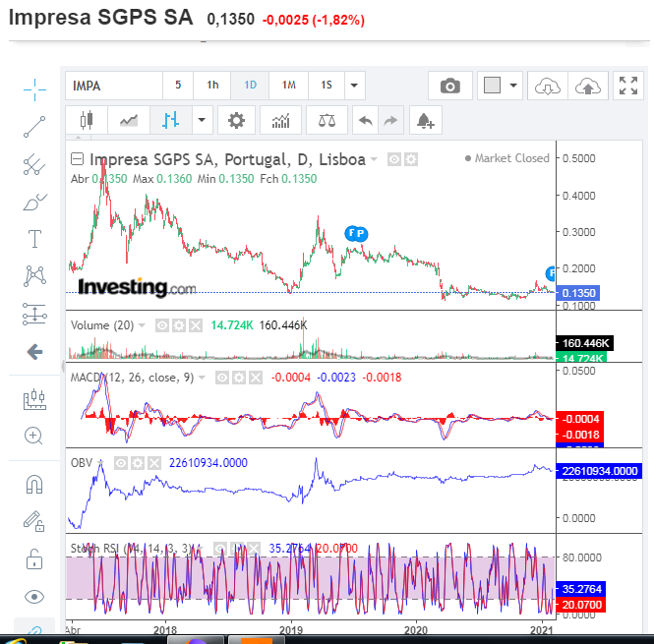Viewport: 654px width, 644px height.
Task: Select the brush drawing tool
Action: [34, 202]
